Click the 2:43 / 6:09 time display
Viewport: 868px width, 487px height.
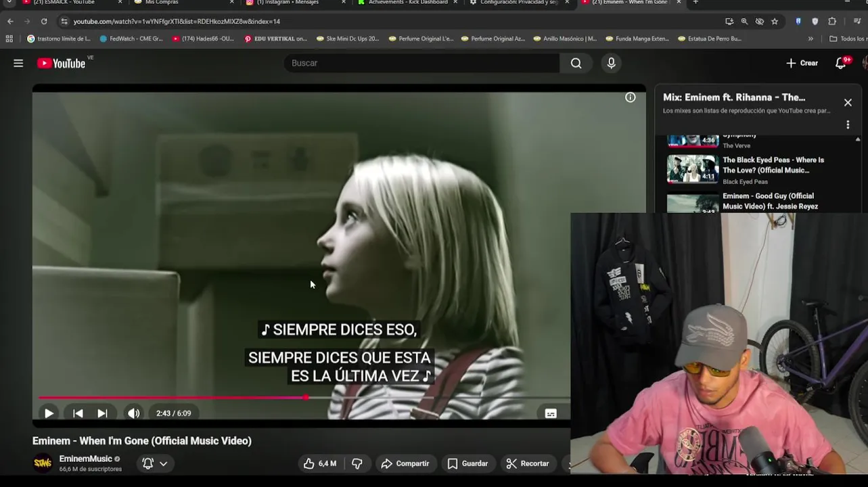[x=173, y=413]
